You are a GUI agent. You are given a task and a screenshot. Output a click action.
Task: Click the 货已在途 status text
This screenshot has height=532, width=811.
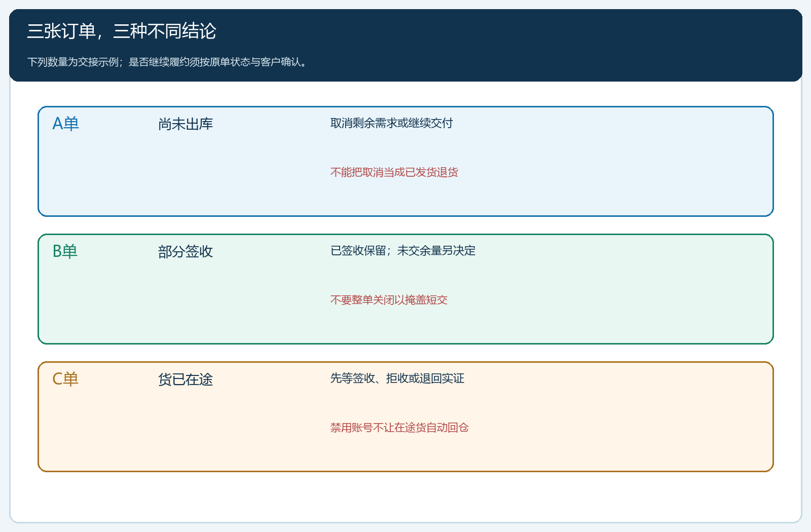[186, 379]
